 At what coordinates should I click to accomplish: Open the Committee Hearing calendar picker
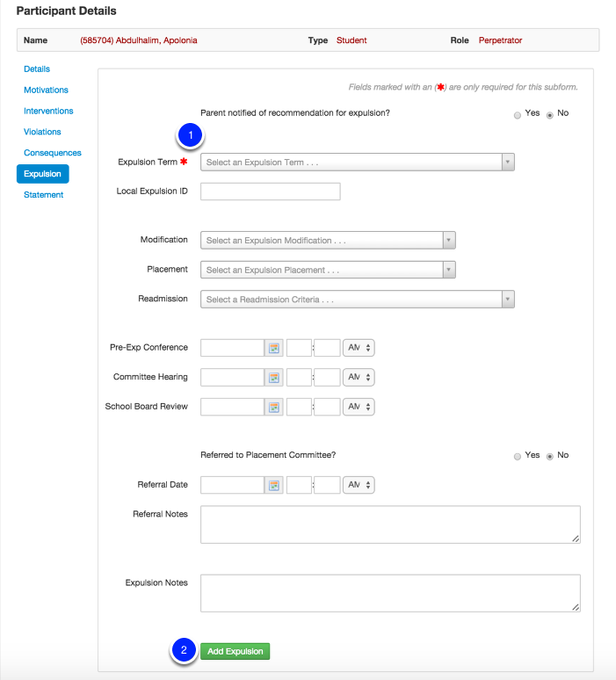pos(274,377)
